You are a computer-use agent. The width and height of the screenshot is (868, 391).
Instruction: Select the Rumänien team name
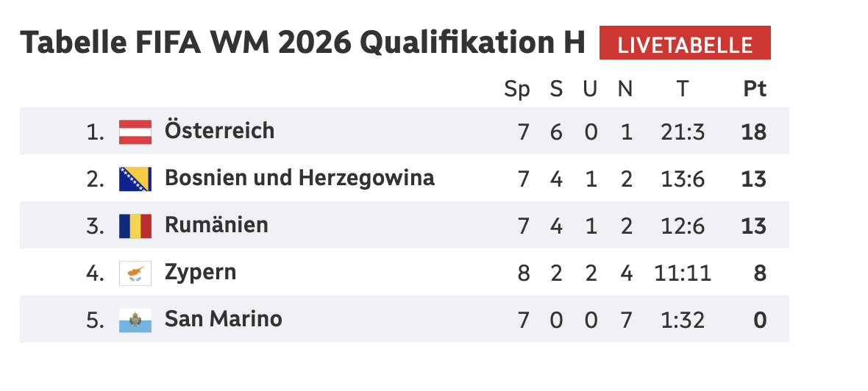click(x=216, y=225)
